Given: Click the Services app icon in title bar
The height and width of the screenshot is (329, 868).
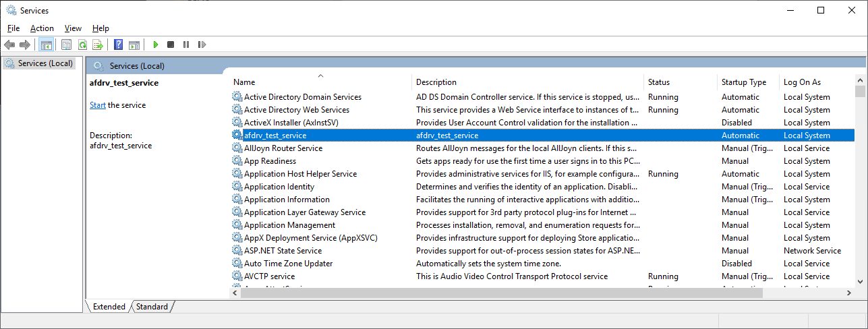Looking at the screenshot, I should (11, 10).
